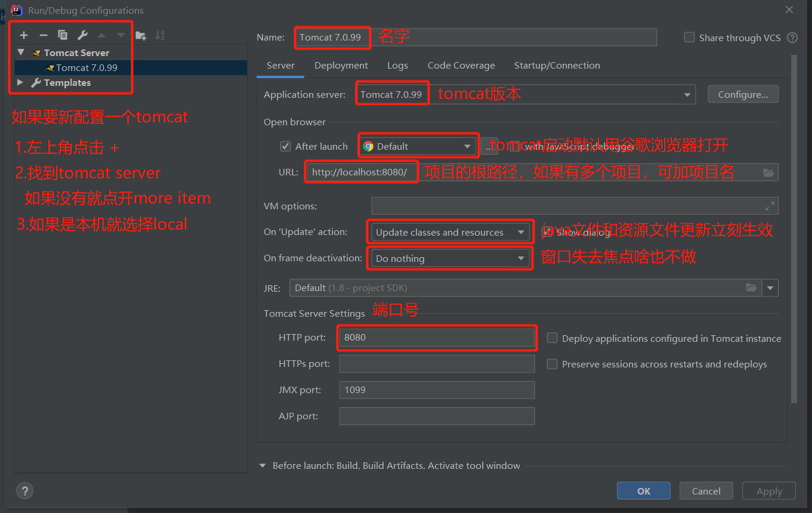
Task: Switch to the Server tab
Action: click(x=280, y=66)
